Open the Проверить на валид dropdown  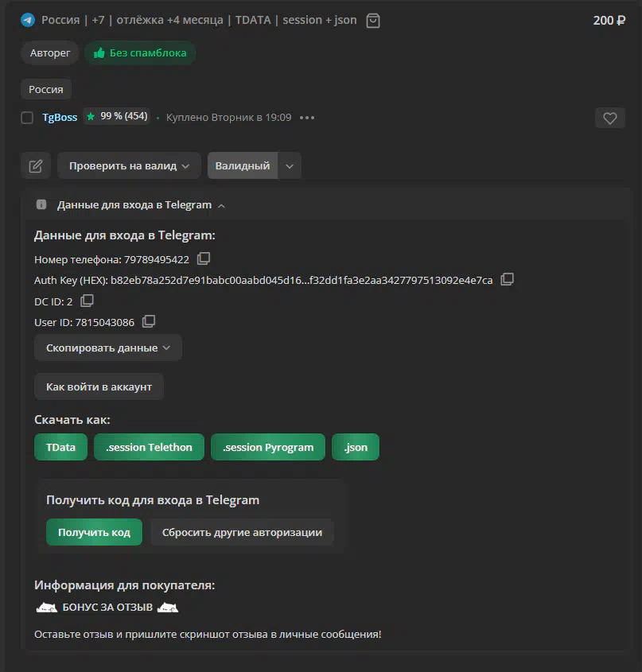(129, 166)
